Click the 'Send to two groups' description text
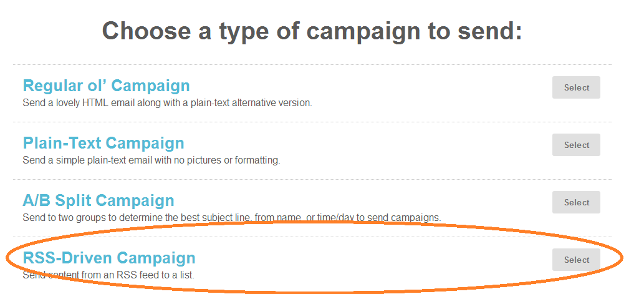Image resolution: width=644 pixels, height=294 pixels. click(232, 217)
